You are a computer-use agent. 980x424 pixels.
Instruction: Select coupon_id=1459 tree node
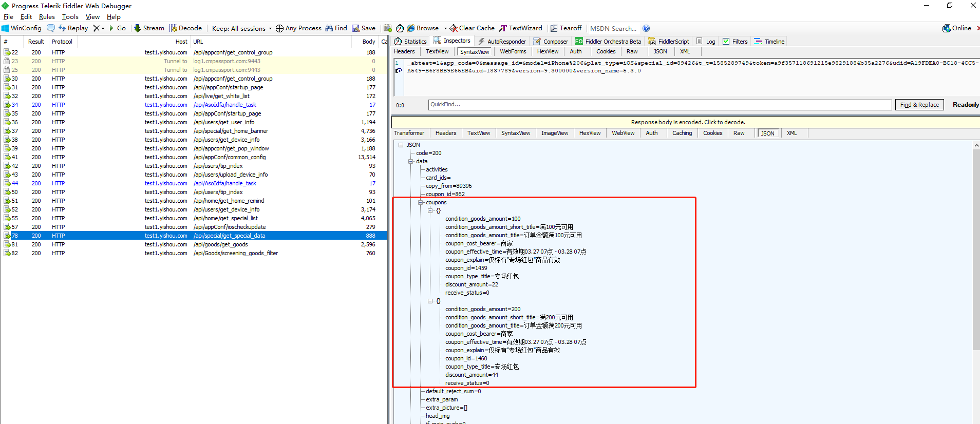(466, 268)
